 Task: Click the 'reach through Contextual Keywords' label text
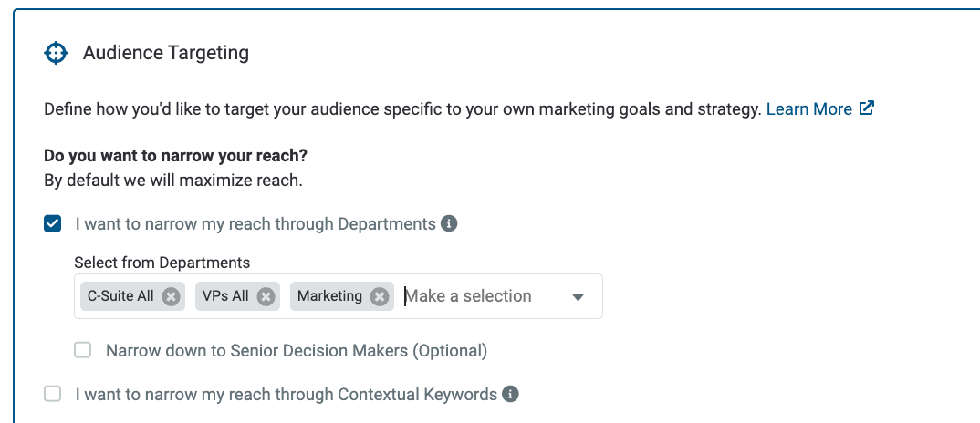click(x=287, y=395)
